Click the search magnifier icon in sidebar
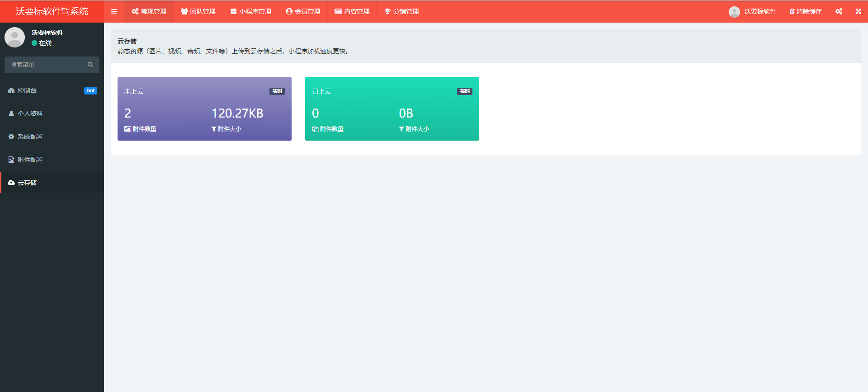The width and height of the screenshot is (868, 392). click(90, 65)
